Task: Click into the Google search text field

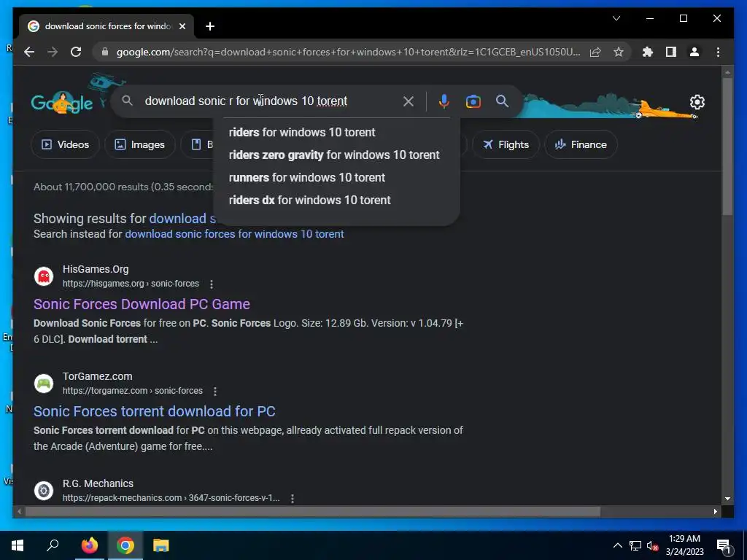Action: click(270, 101)
